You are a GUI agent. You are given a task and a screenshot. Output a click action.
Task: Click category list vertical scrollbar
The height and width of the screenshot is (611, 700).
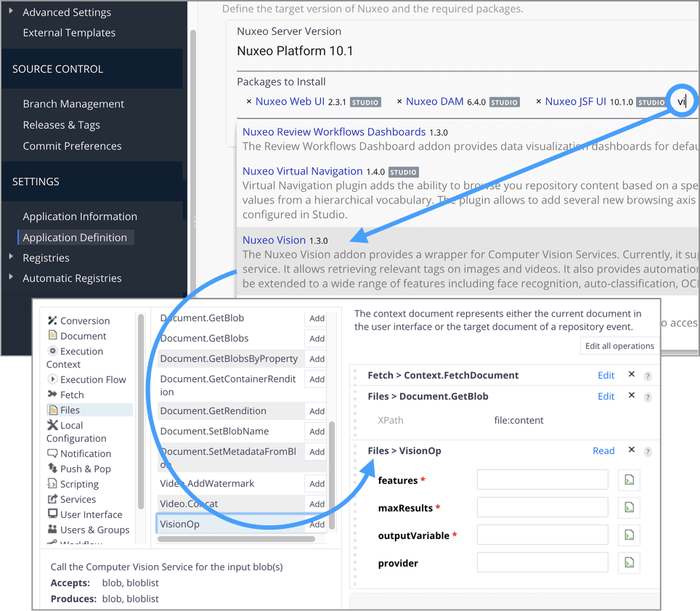tap(141, 411)
